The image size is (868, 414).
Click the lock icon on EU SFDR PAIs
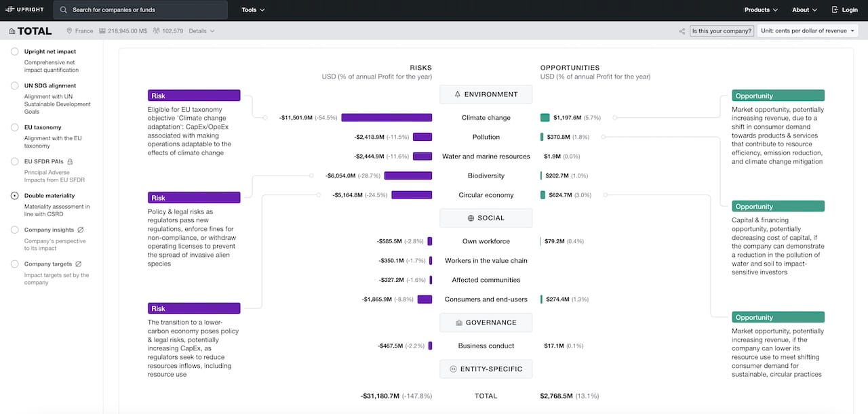[x=71, y=161]
